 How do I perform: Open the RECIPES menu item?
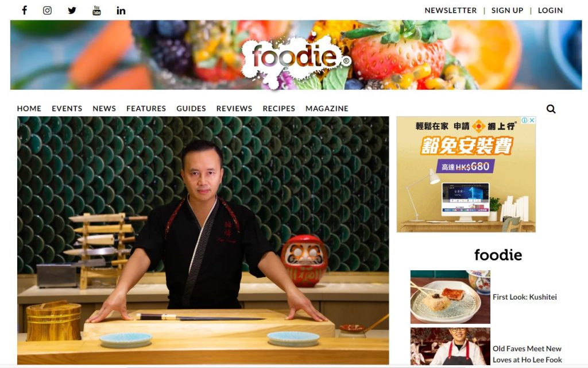(278, 109)
